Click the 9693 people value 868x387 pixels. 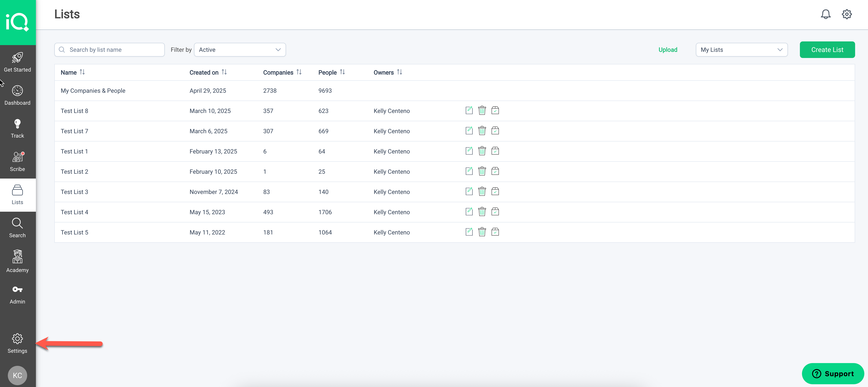click(x=325, y=91)
